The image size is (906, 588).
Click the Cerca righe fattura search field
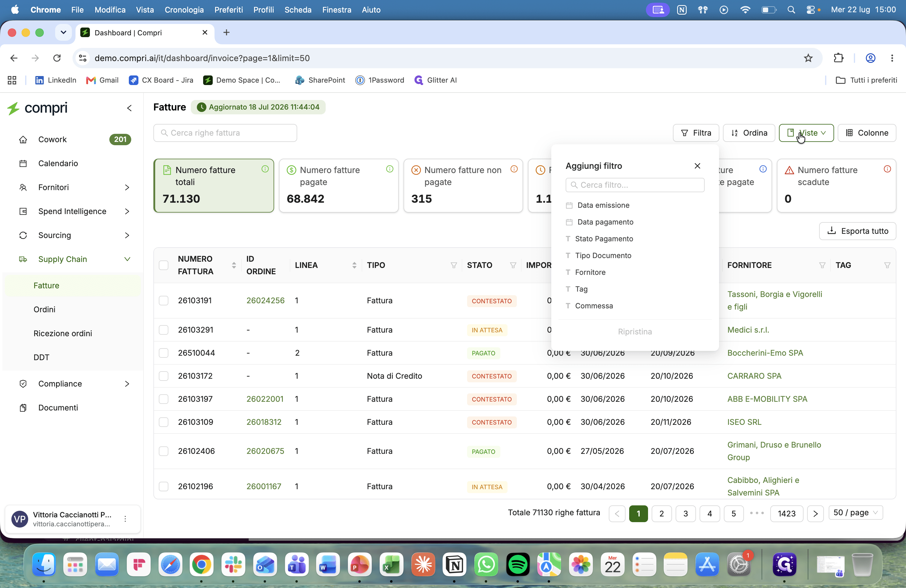click(x=225, y=133)
